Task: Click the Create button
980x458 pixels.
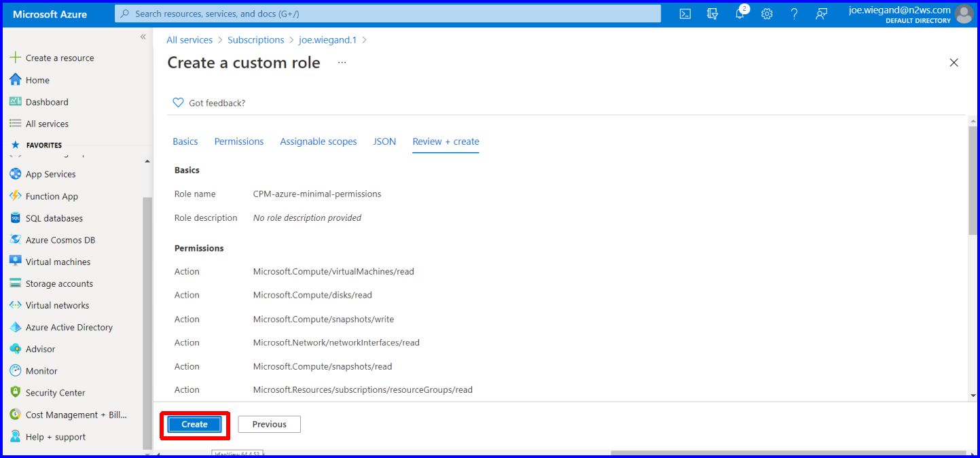Action: tap(194, 424)
